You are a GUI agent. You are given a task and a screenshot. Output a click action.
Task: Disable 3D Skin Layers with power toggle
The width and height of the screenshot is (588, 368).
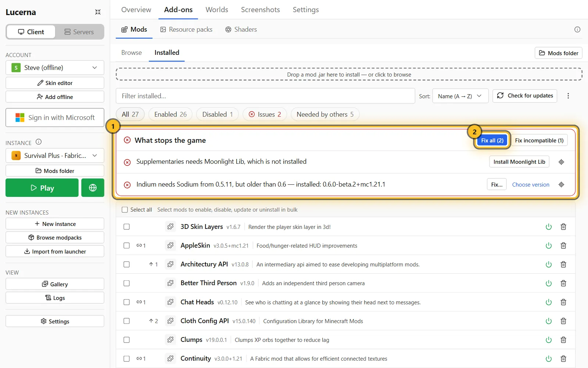(549, 227)
